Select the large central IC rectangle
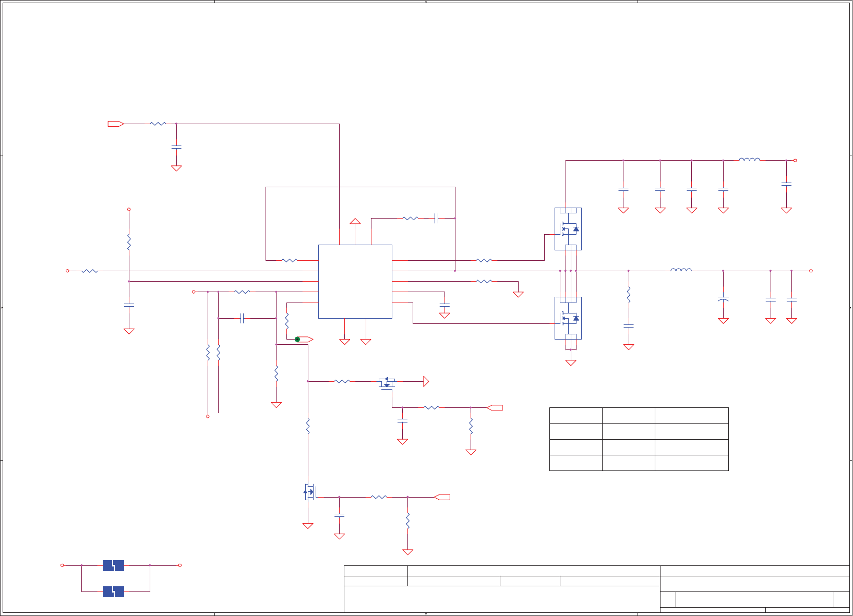 (x=355, y=282)
